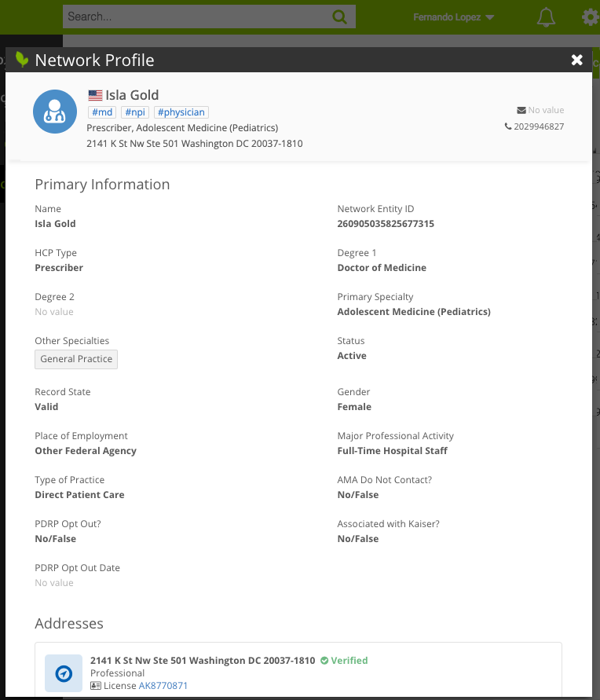The width and height of the screenshot is (600, 700).
Task: Open the notifications bell
Action: tap(546, 17)
